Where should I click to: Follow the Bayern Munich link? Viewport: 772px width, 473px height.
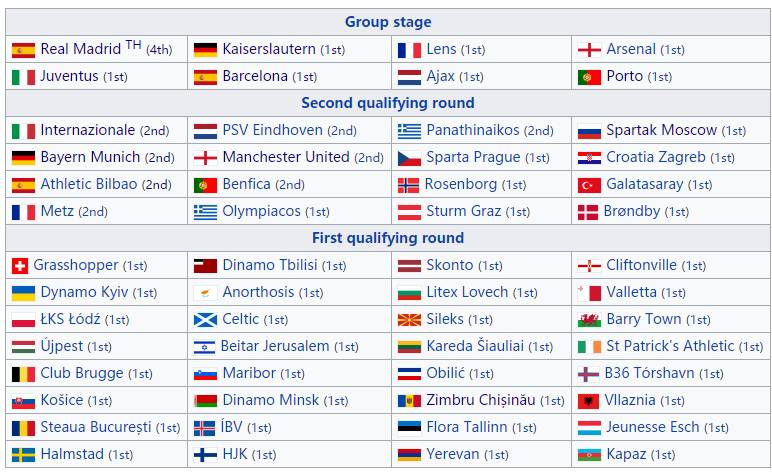pos(90,157)
